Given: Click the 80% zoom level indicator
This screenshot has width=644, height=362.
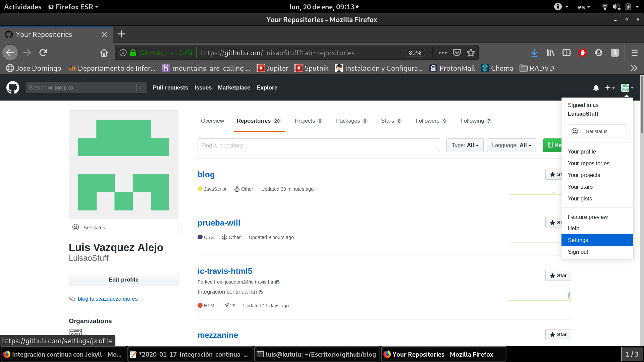Looking at the screenshot, I should coord(415,53).
